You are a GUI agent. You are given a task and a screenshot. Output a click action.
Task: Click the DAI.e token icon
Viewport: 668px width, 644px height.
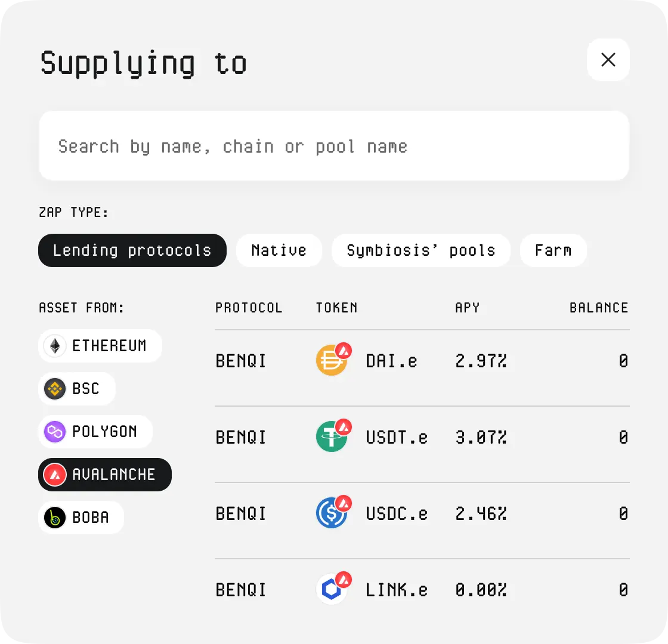point(332,361)
